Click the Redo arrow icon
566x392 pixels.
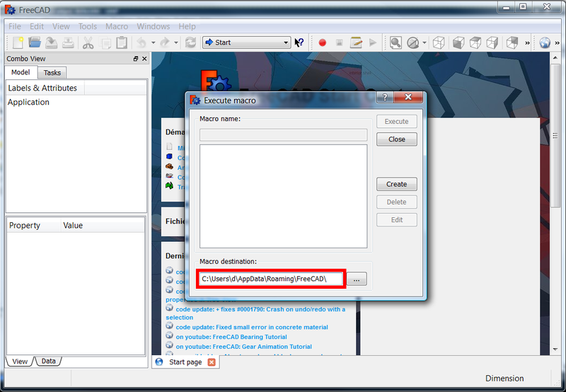pyautogui.click(x=165, y=42)
